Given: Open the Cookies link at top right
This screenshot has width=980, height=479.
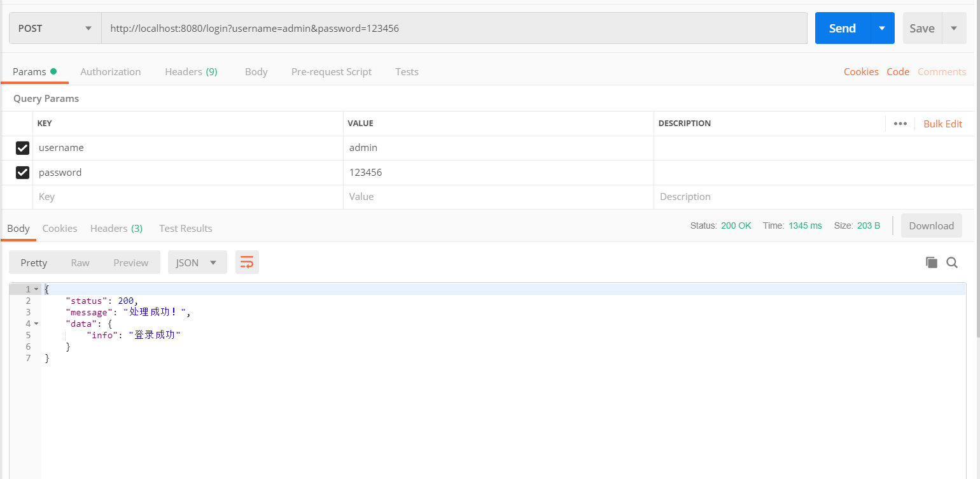Looking at the screenshot, I should tap(861, 71).
